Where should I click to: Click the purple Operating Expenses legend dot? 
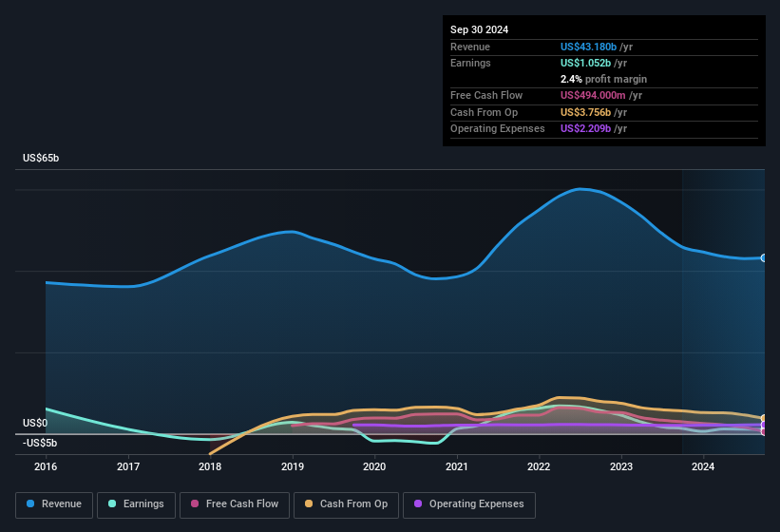click(x=418, y=503)
